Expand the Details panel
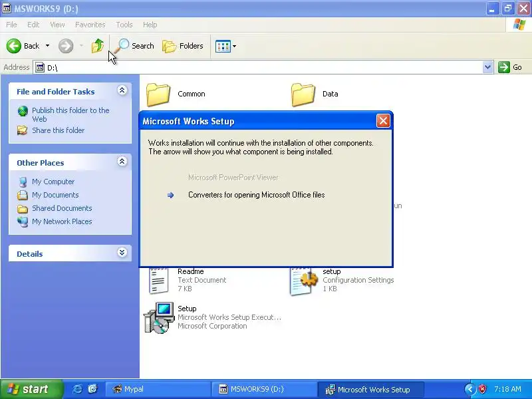Screen dimensions: 532x399 point(122,253)
